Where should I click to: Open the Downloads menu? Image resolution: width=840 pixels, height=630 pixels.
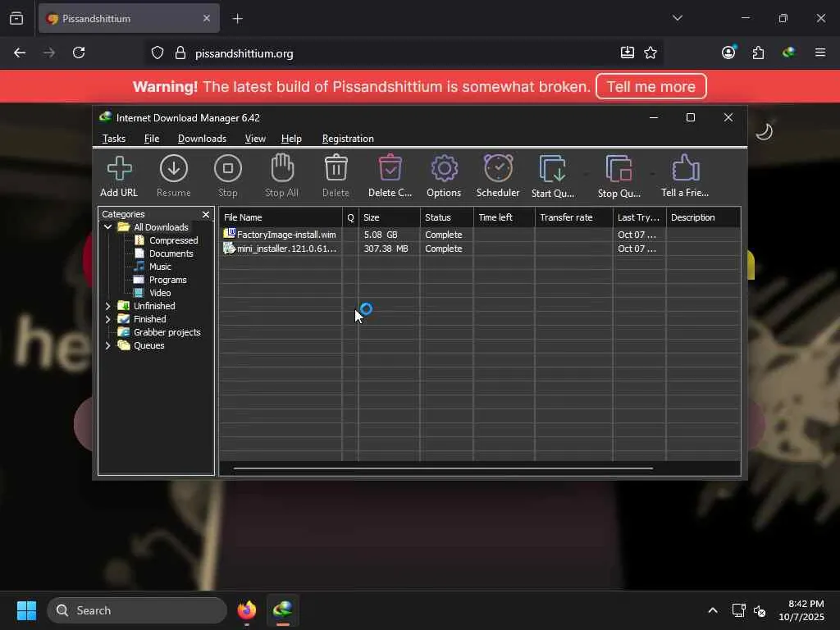tap(202, 139)
